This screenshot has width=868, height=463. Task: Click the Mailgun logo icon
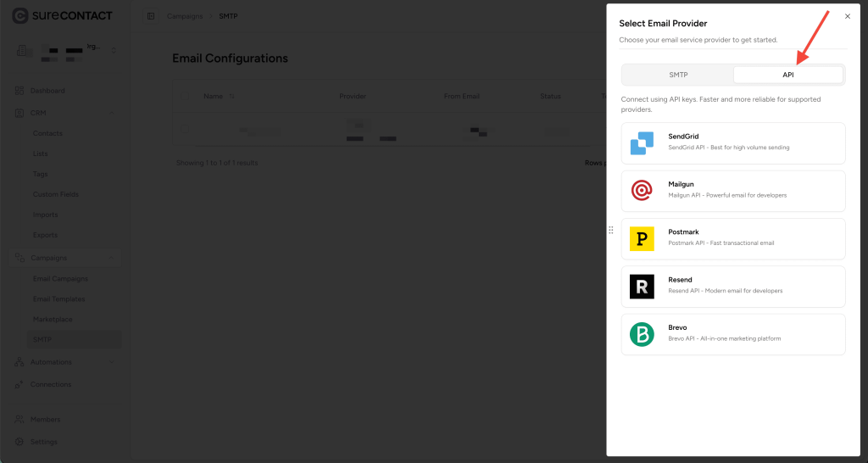pos(642,191)
